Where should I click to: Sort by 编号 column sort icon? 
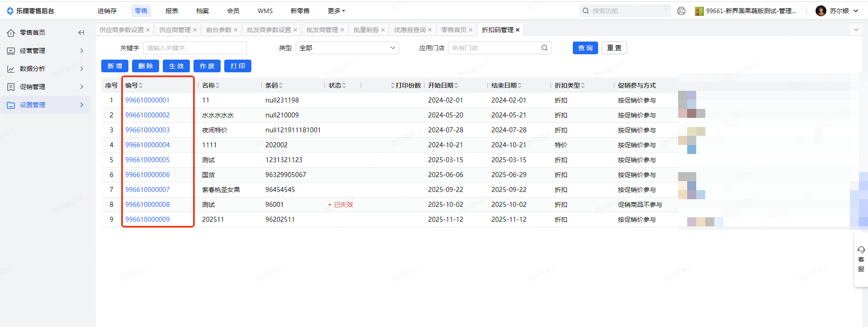click(141, 85)
